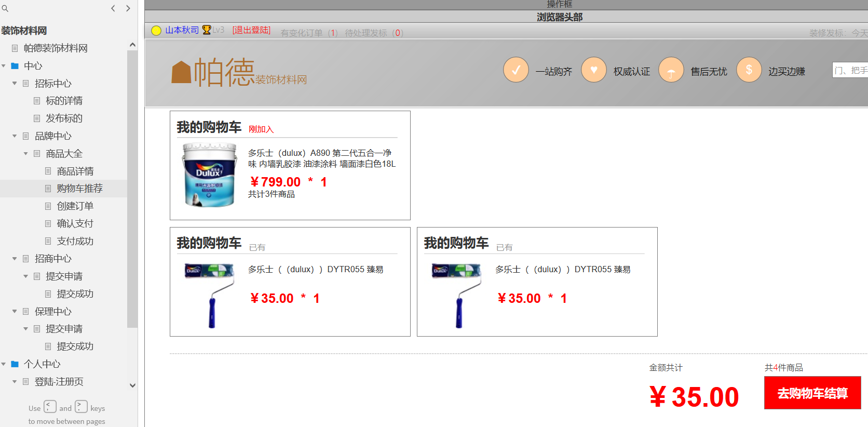
Task: Collapse the 招商中心 tree node
Action: [15, 259]
